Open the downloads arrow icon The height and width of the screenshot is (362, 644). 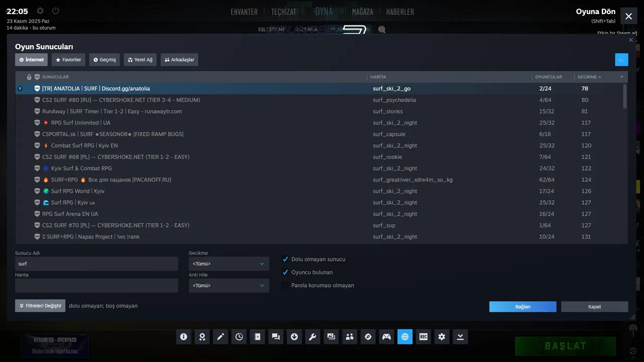pyautogui.click(x=294, y=337)
